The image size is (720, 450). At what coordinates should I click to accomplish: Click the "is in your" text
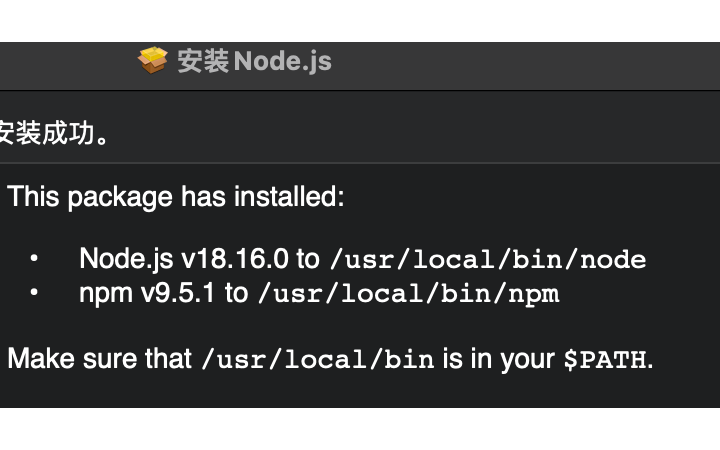pos(499,360)
